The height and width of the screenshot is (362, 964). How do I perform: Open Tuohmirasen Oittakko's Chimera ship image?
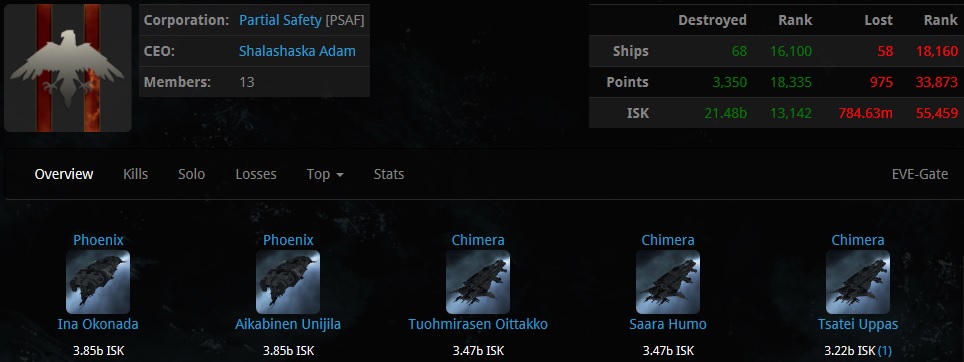click(x=478, y=282)
